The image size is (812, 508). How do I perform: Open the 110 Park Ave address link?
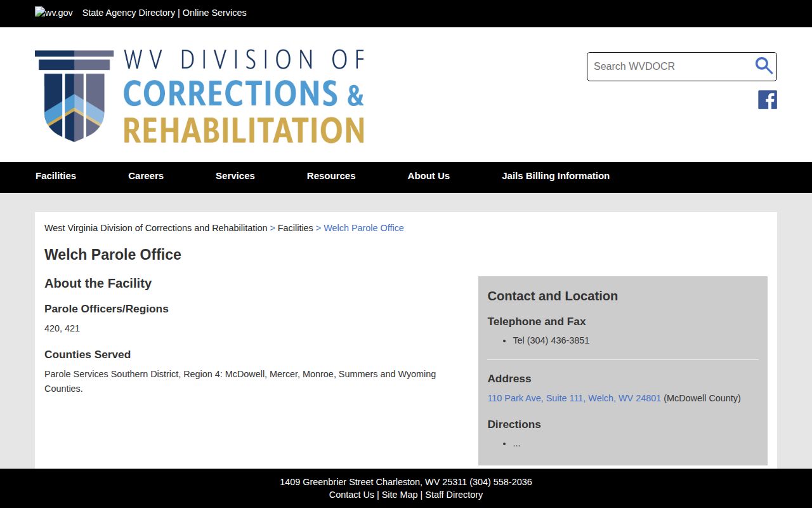click(x=574, y=398)
